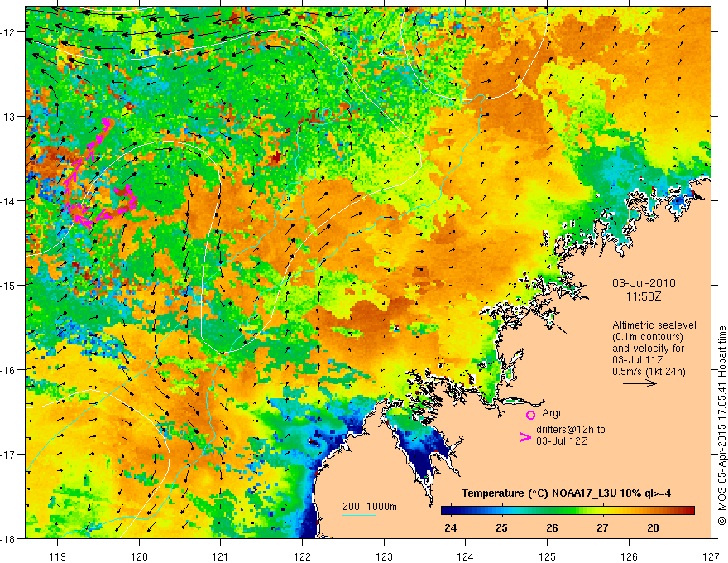This screenshot has height=563, width=728.
Task: Click the dark blue end of color bar
Action: [x=446, y=511]
